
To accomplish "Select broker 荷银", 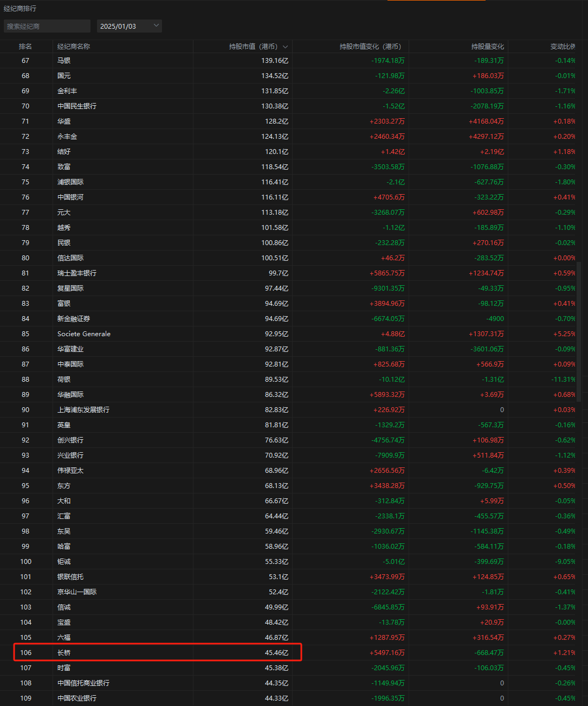I will (x=64, y=380).
